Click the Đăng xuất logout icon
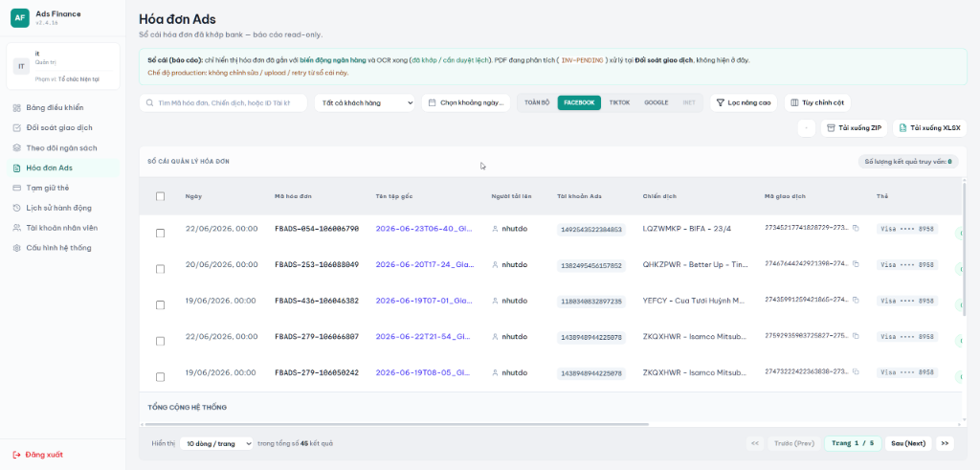980x470 pixels. (x=17, y=455)
